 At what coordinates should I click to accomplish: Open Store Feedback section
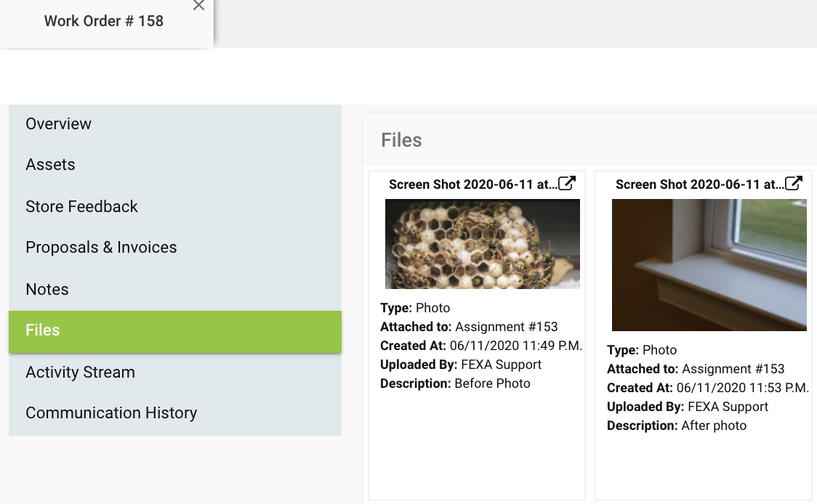pos(82,207)
